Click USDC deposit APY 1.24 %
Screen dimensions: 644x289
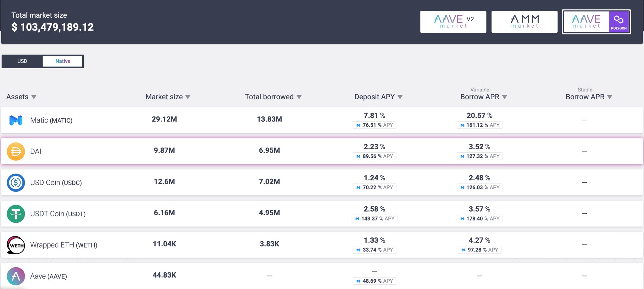click(374, 178)
